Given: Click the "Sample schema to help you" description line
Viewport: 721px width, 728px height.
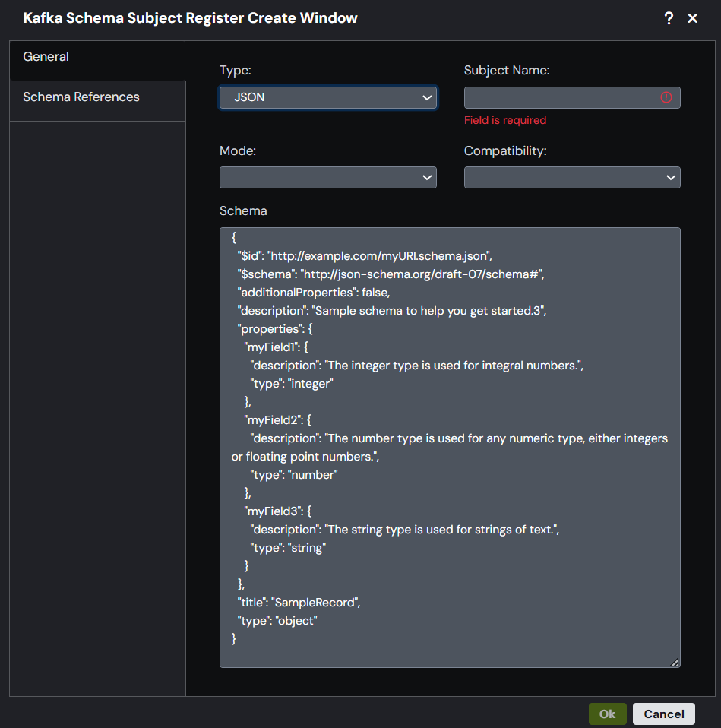Looking at the screenshot, I should [392, 311].
